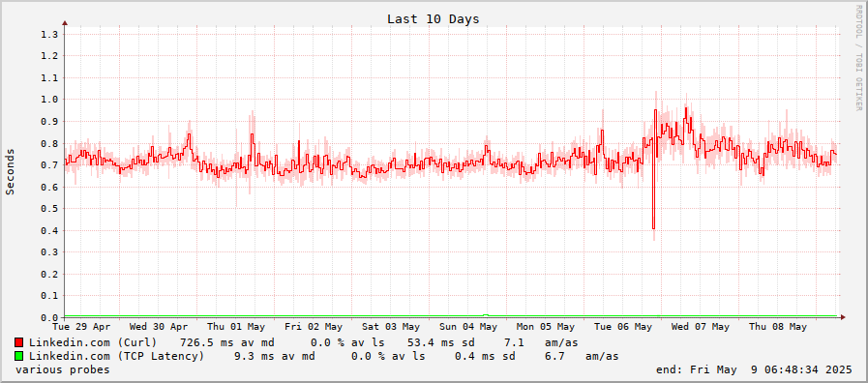This screenshot has width=868, height=383.
Task: Click the '7.1 am/as' value
Action: pyautogui.click(x=541, y=342)
